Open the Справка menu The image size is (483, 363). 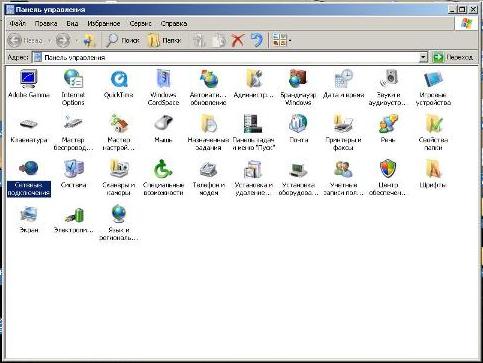[174, 24]
